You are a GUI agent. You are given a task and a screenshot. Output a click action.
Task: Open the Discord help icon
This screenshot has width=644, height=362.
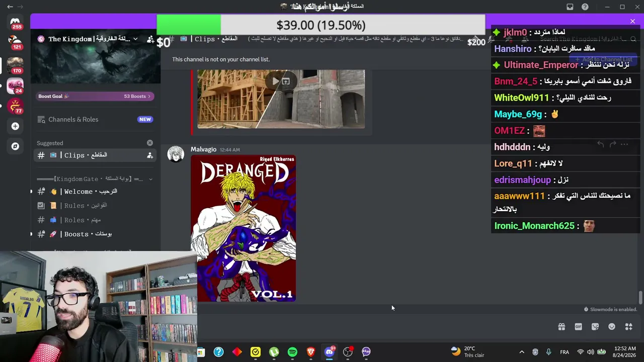[585, 7]
